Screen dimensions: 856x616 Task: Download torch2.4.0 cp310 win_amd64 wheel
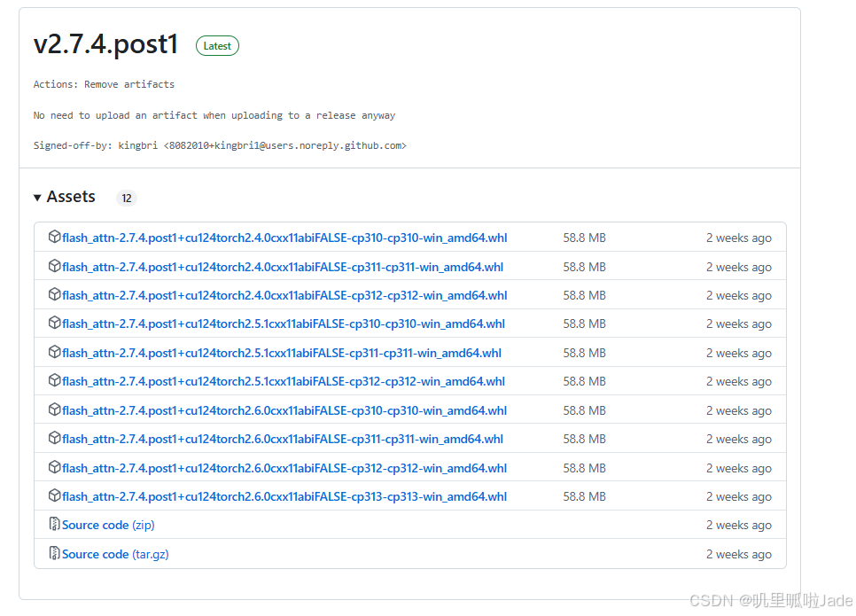pos(284,238)
